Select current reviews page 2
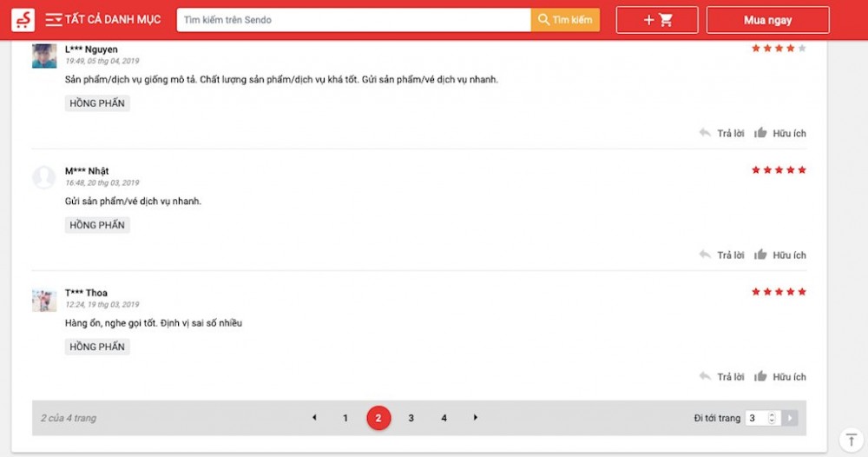Screen dimensions: 868x457 pyautogui.click(x=378, y=418)
